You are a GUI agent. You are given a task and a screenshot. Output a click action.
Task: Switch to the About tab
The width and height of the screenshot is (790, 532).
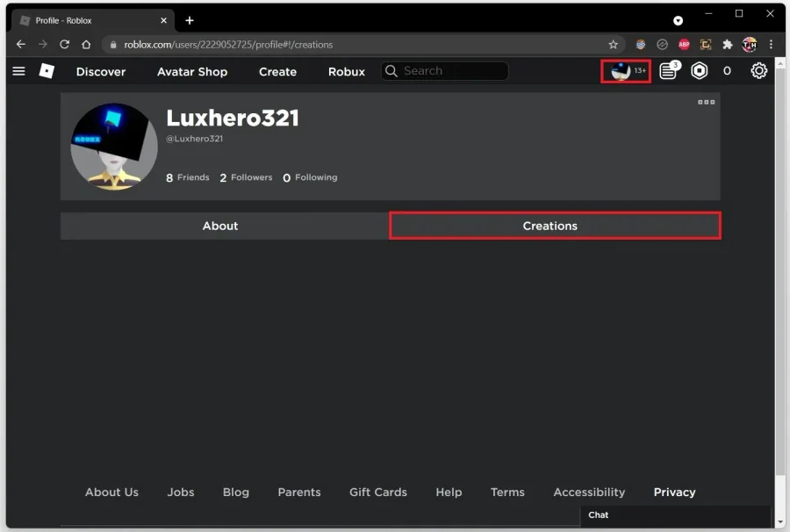[x=224, y=226]
